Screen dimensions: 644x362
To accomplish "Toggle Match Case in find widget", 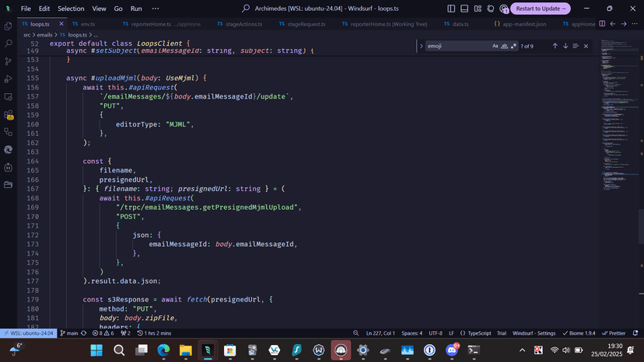I will pyautogui.click(x=495, y=46).
